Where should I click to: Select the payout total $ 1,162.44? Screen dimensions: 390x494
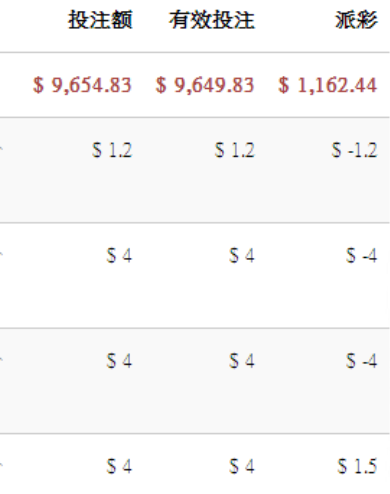328,85
